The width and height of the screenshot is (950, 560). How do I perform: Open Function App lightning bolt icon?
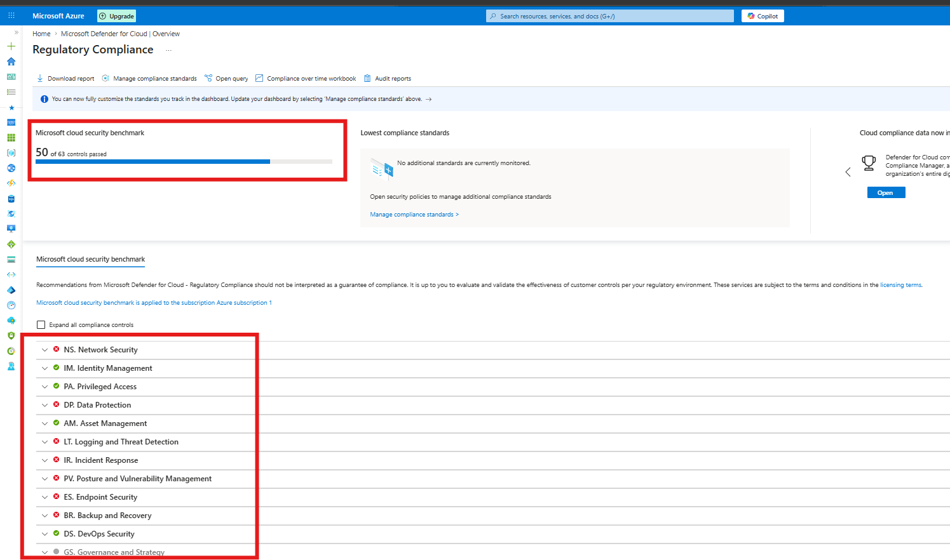[11, 183]
